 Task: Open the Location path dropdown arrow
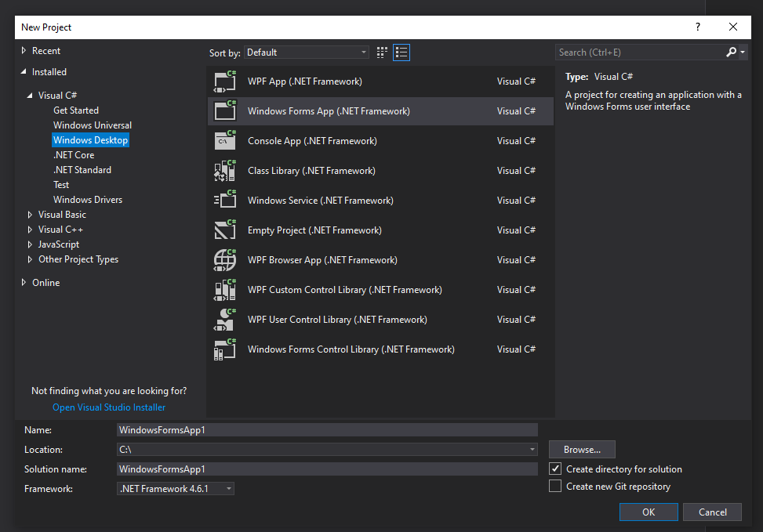pyautogui.click(x=532, y=449)
